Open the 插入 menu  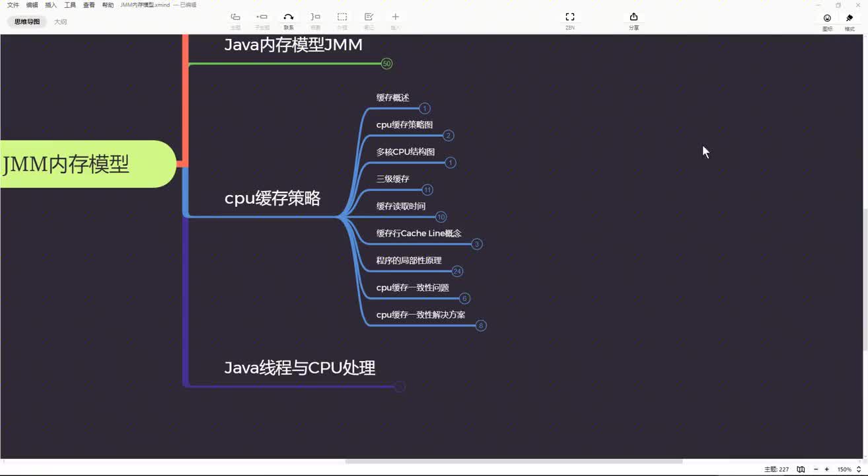point(51,5)
